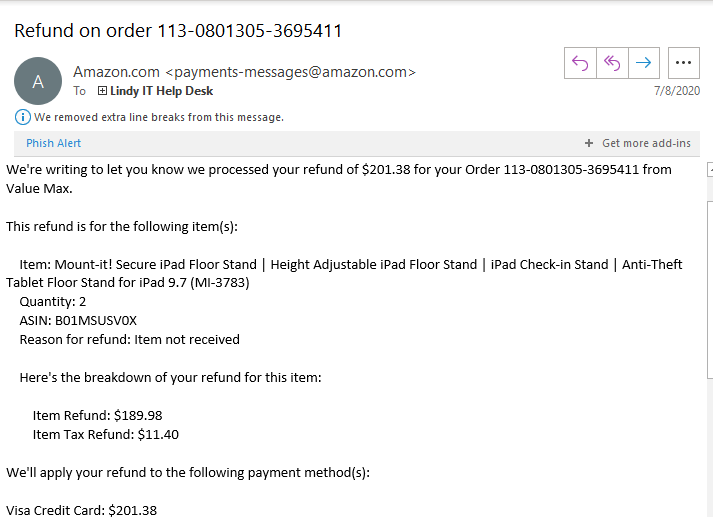Click the Amazon.com sender name

pos(116,72)
